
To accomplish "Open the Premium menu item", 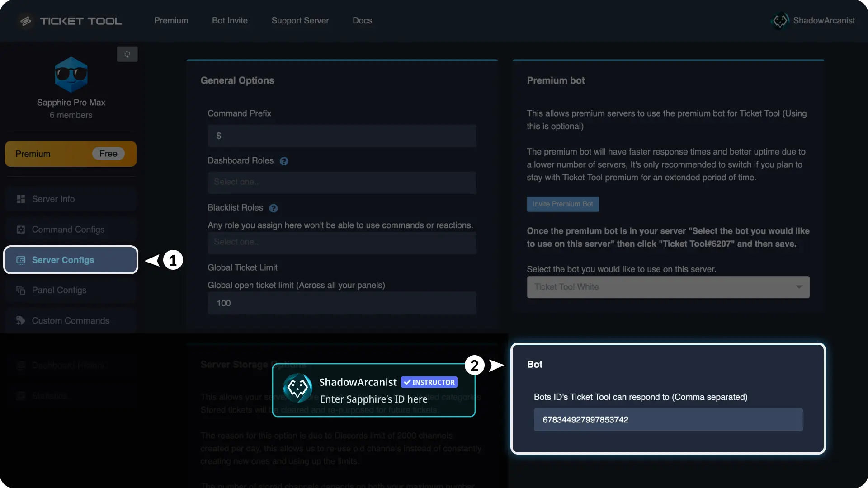I will [171, 21].
